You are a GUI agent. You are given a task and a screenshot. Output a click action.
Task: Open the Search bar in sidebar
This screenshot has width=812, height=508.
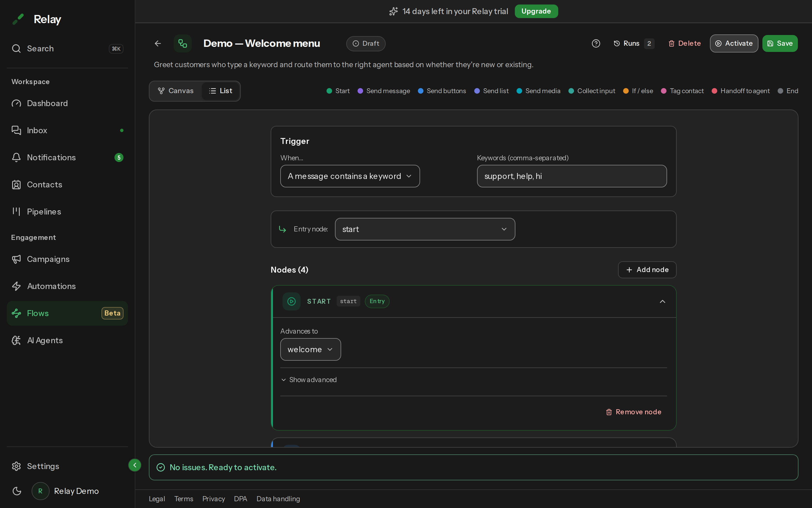(x=67, y=49)
